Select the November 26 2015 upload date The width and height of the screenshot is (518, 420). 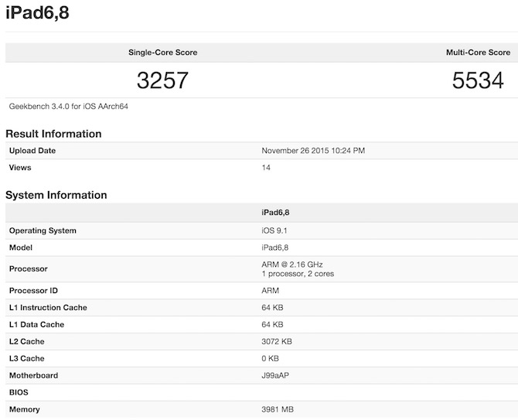(x=314, y=151)
